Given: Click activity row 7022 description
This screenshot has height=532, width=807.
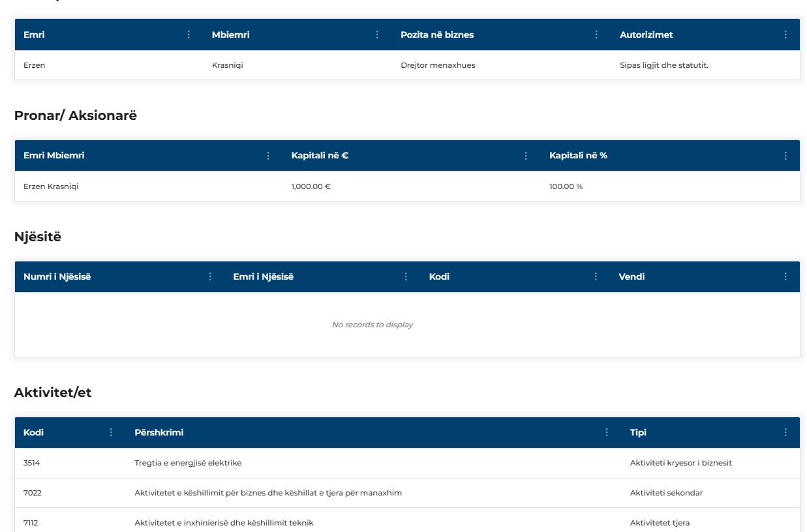Looking at the screenshot, I should point(267,493).
